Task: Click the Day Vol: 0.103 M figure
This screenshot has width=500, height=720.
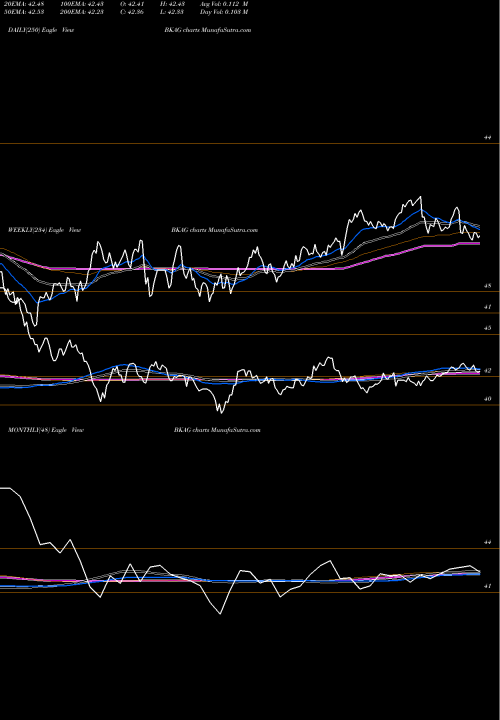Action: (x=224, y=11)
